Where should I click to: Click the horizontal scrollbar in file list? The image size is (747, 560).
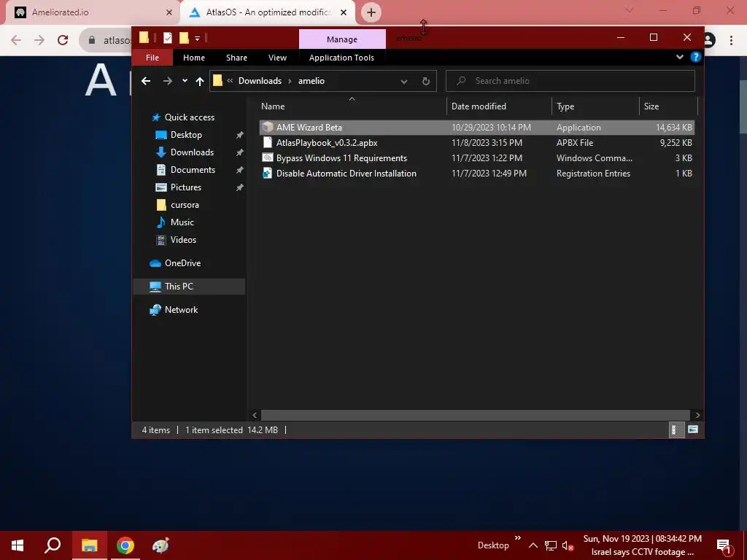(x=476, y=415)
